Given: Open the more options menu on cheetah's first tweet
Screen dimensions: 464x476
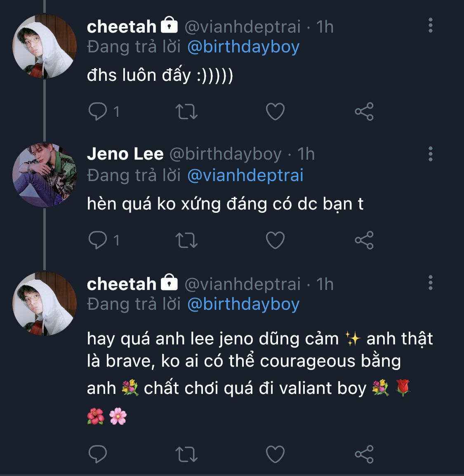Looking at the screenshot, I should tap(431, 26).
